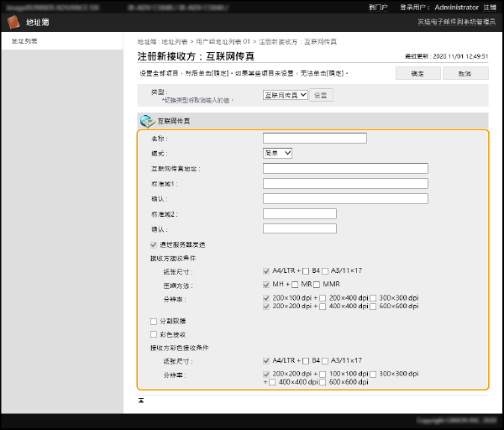This screenshot has width=504, height=430.
Task: Click into 互联网传真地址 input field
Action: pyautogui.click(x=345, y=169)
